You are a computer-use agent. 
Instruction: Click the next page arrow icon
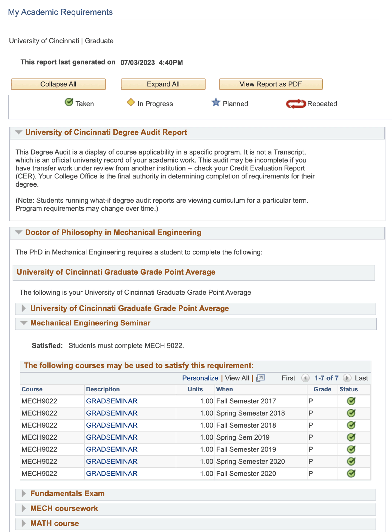coord(347,378)
